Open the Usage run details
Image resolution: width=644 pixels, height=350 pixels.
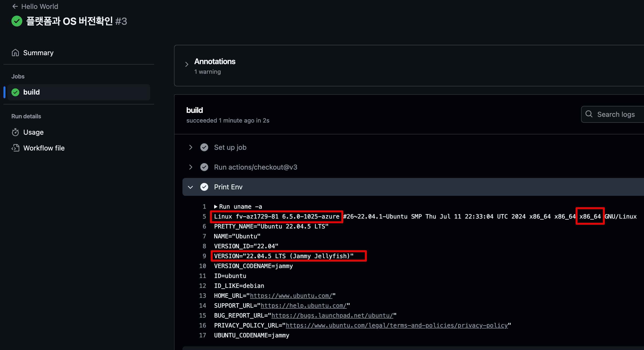pos(33,132)
